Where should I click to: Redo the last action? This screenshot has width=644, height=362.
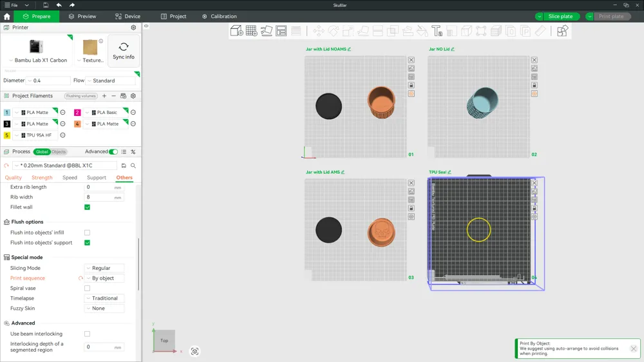[72, 5]
